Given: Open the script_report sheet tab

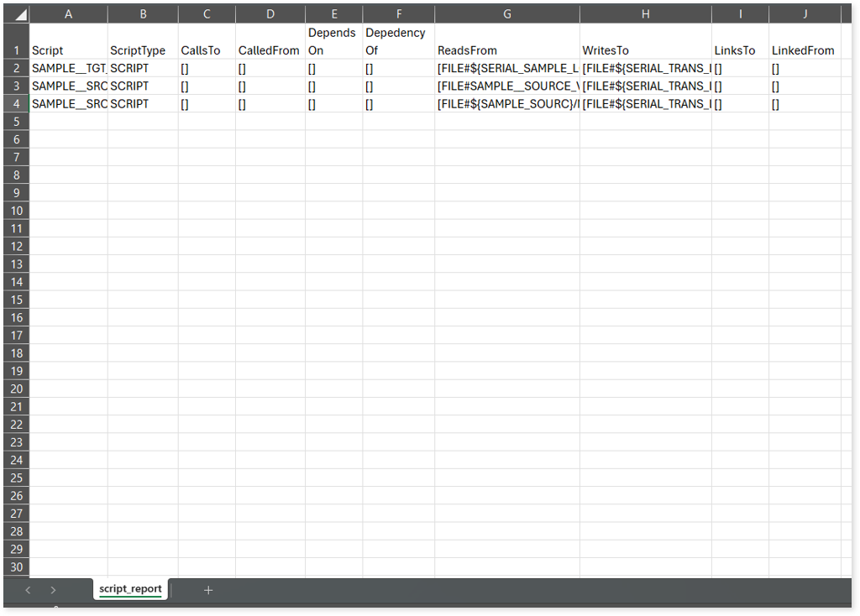Looking at the screenshot, I should click(130, 589).
